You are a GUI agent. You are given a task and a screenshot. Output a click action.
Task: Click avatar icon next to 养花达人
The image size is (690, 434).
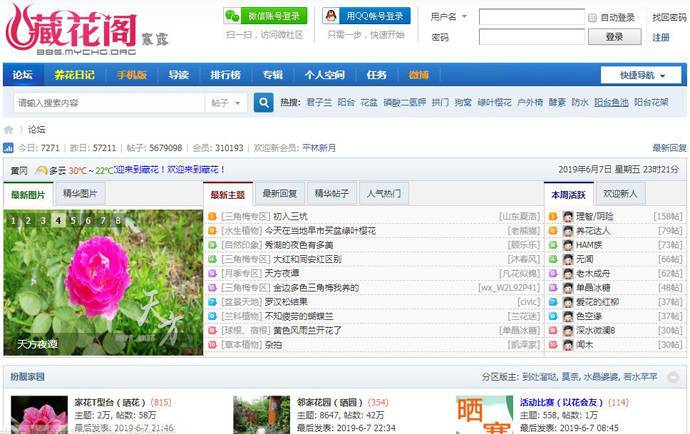click(568, 231)
